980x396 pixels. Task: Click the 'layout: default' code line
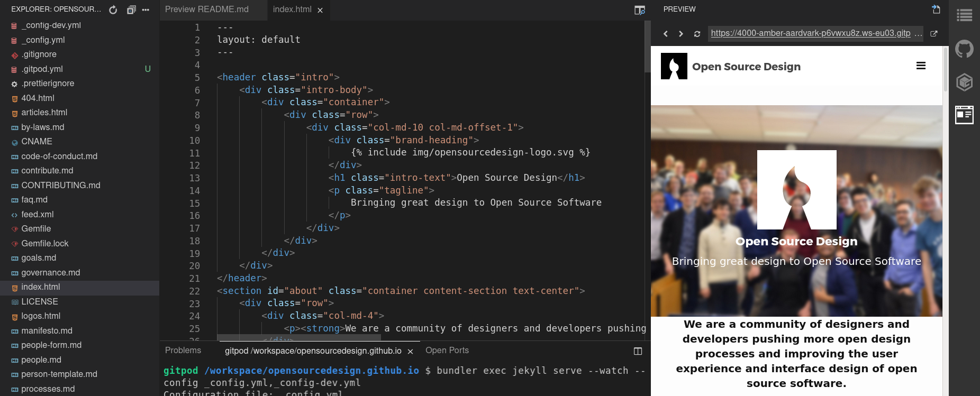[x=259, y=40]
